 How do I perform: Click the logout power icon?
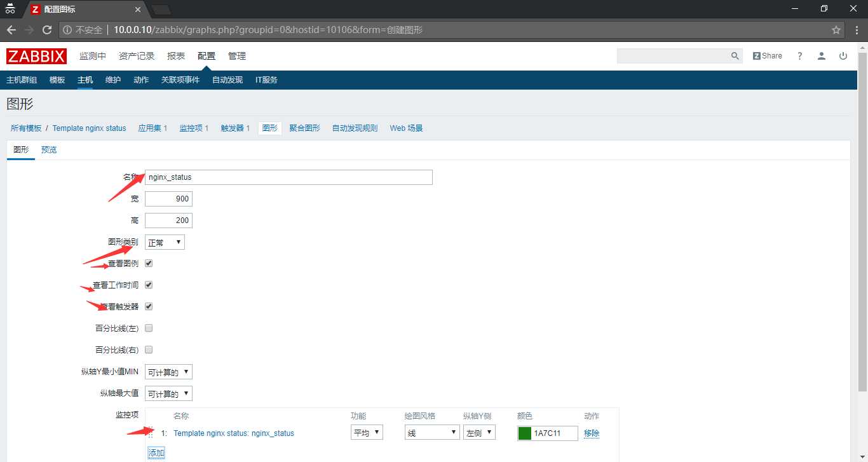point(843,56)
